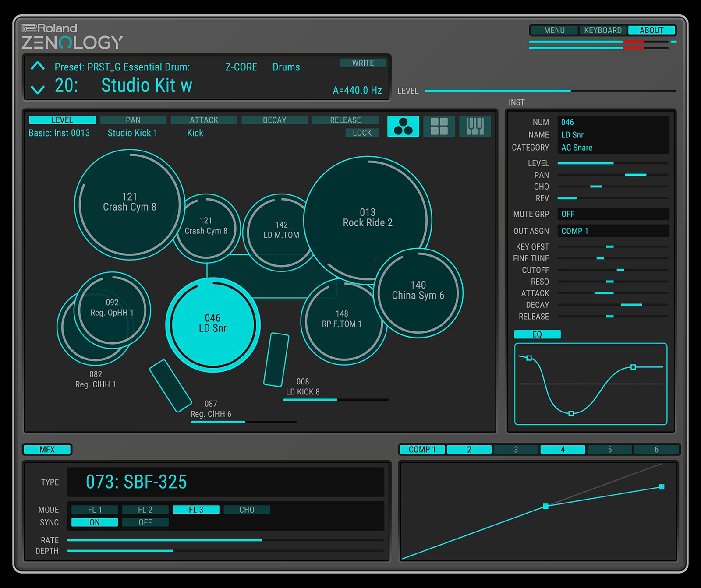Open the MUTE GRP value selector
The width and height of the screenshot is (701, 588).
pos(613,214)
